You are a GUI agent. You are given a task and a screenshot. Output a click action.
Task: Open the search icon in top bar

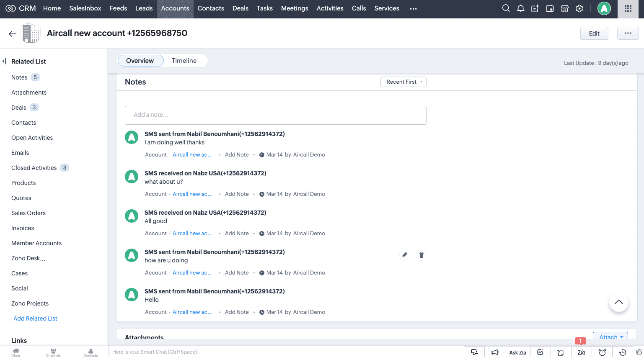pos(506,8)
